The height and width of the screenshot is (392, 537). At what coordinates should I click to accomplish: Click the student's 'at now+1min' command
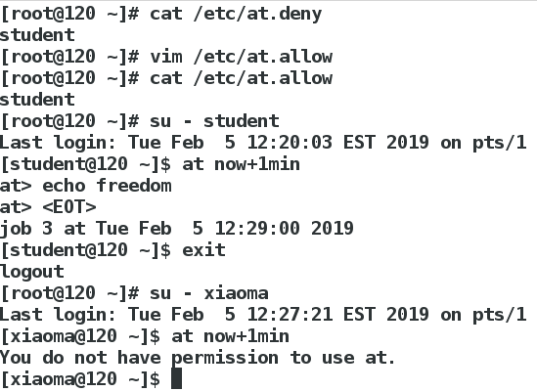click(x=241, y=164)
